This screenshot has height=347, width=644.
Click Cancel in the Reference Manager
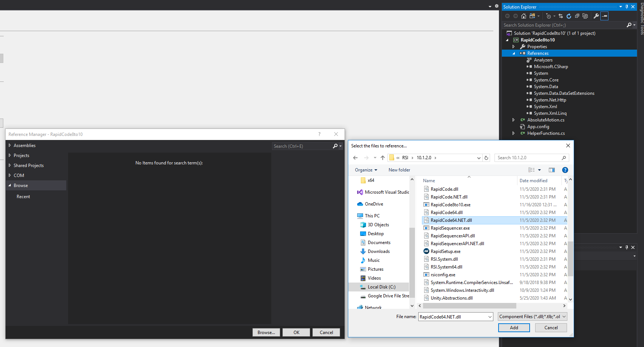tap(326, 333)
